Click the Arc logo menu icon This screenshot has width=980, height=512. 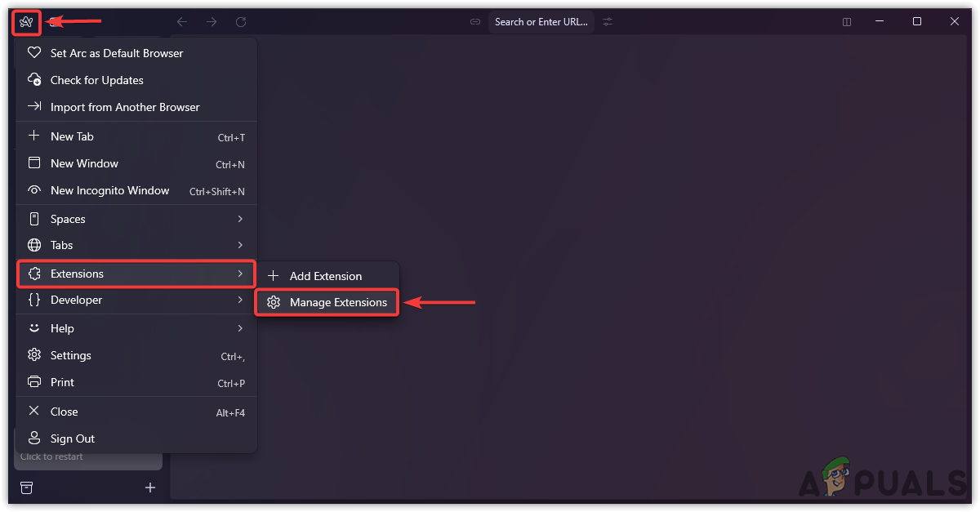26,22
